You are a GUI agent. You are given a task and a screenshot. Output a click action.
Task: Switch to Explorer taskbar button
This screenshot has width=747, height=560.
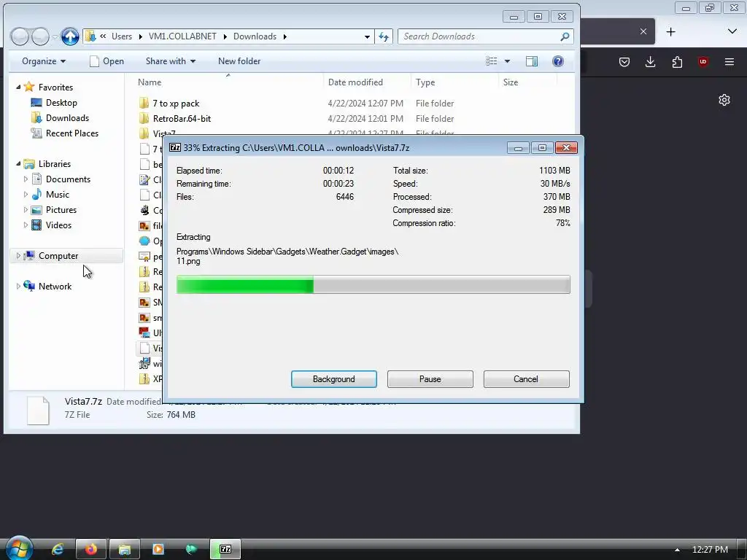[124, 550]
